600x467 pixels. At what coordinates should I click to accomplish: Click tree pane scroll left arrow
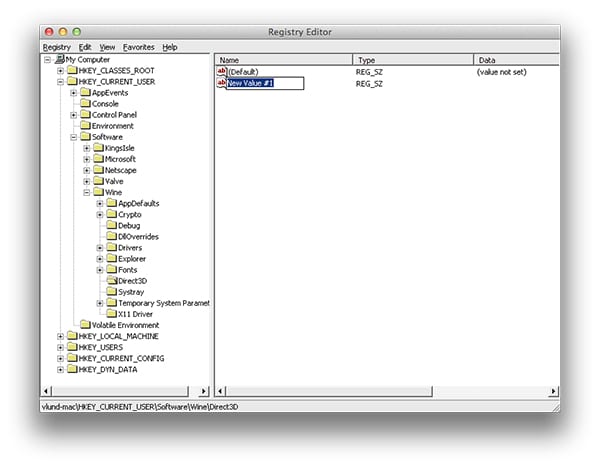pyautogui.click(x=46, y=391)
